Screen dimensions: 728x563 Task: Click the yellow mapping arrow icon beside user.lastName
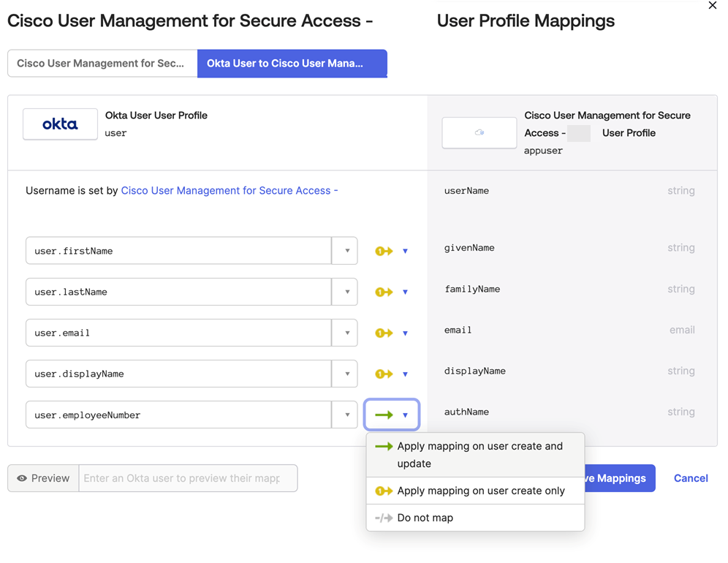384,292
